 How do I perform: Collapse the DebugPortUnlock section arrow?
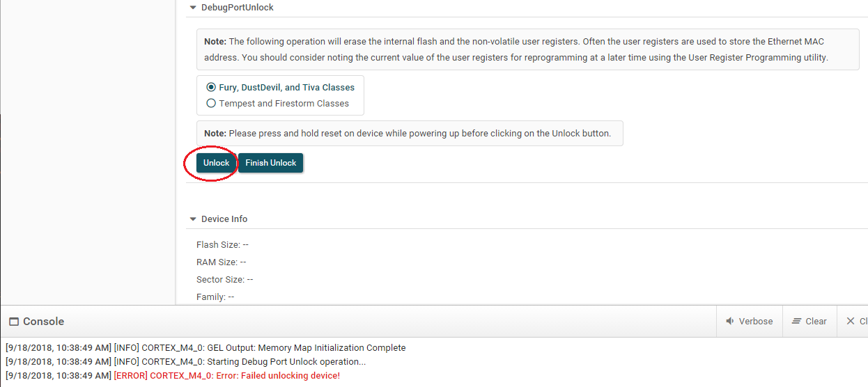(x=193, y=8)
